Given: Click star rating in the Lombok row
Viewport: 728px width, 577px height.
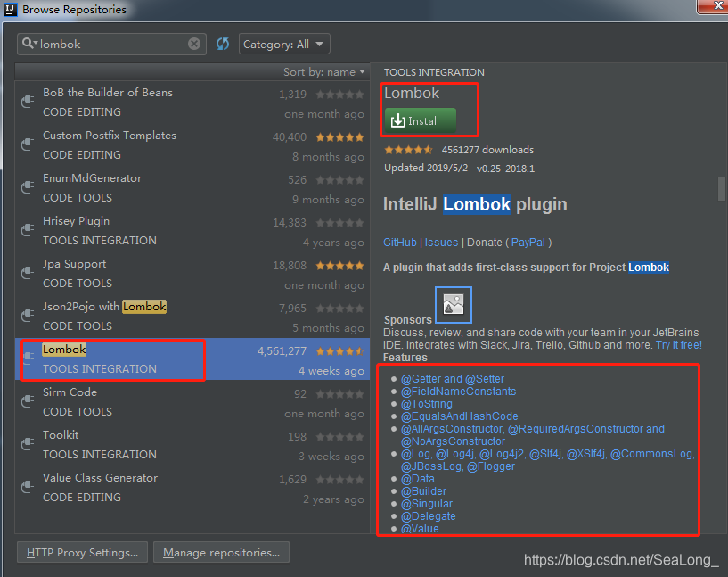Looking at the screenshot, I should (x=339, y=351).
